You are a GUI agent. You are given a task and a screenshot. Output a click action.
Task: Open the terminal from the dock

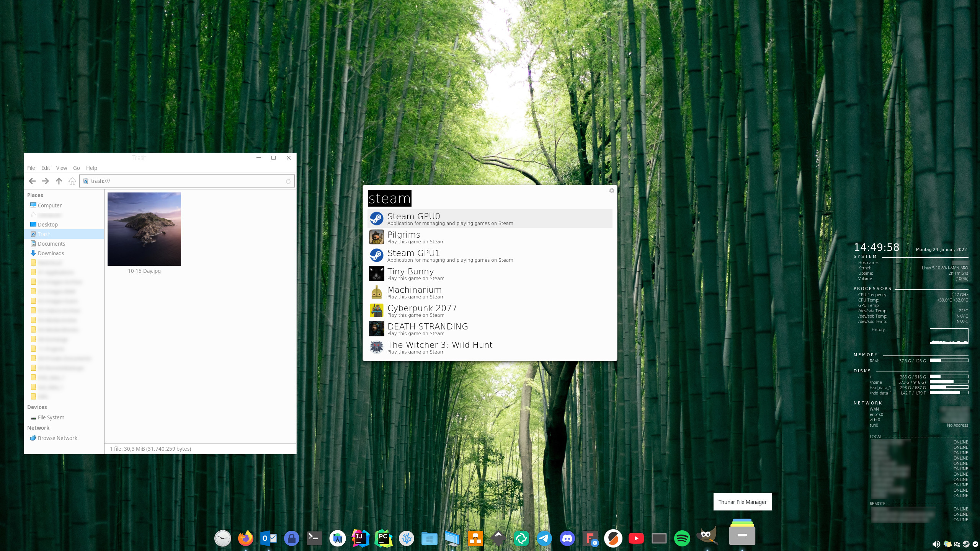pos(314,538)
